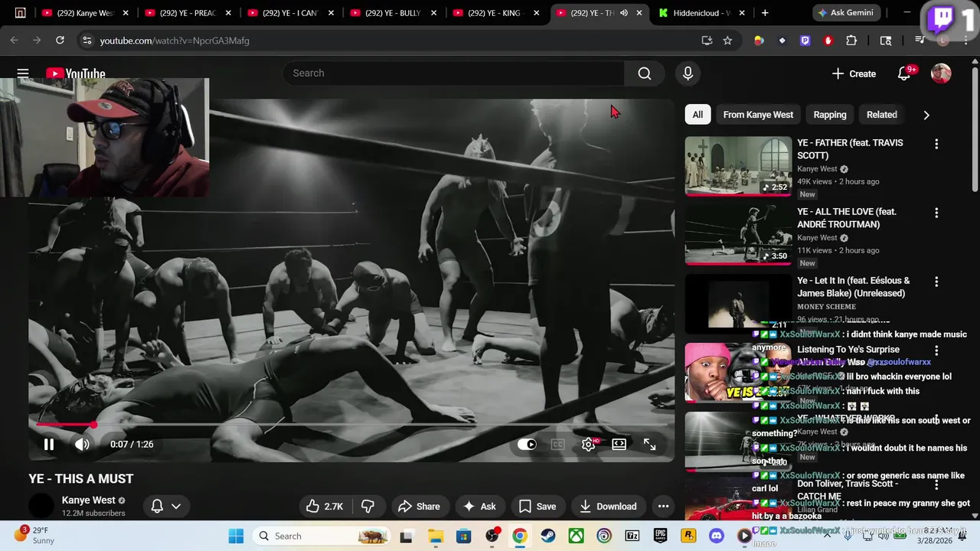Install app icon in address bar

(x=707, y=41)
